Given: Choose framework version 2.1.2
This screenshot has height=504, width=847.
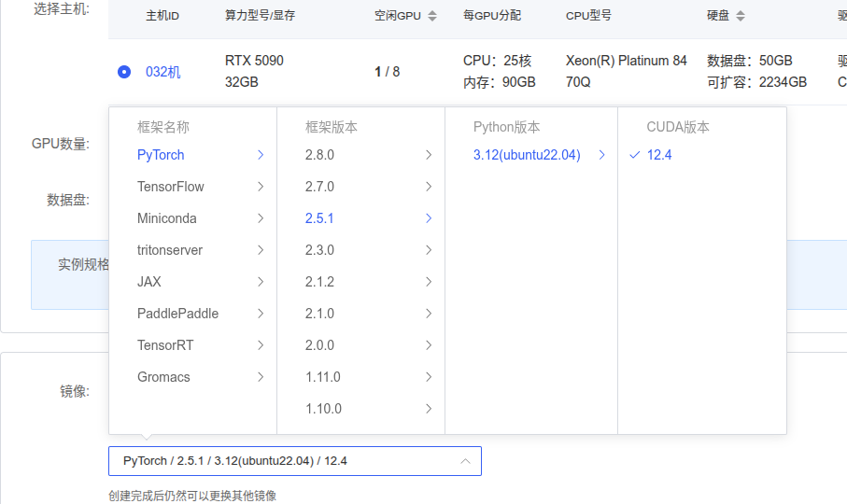Looking at the screenshot, I should pos(319,282).
